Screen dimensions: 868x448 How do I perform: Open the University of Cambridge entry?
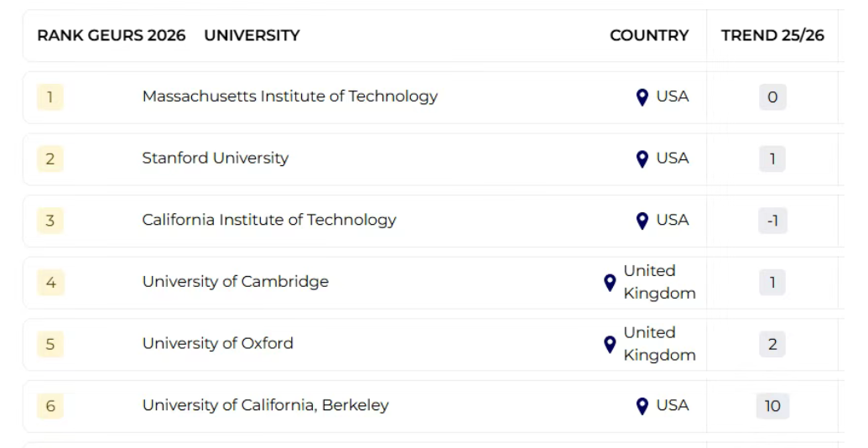[x=235, y=282]
